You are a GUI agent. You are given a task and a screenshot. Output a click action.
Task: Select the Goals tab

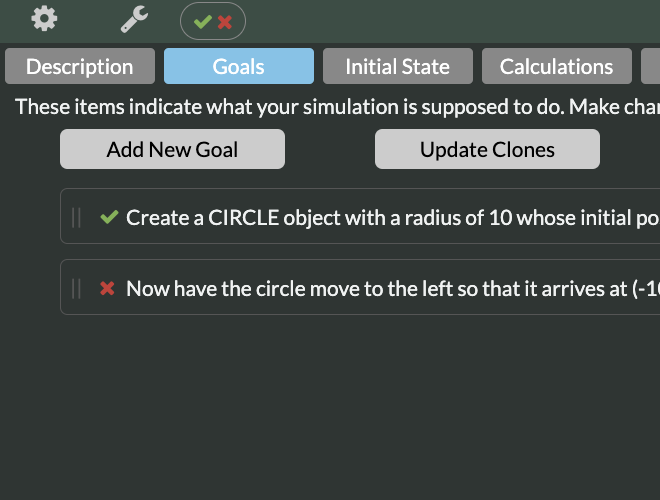[239, 66]
